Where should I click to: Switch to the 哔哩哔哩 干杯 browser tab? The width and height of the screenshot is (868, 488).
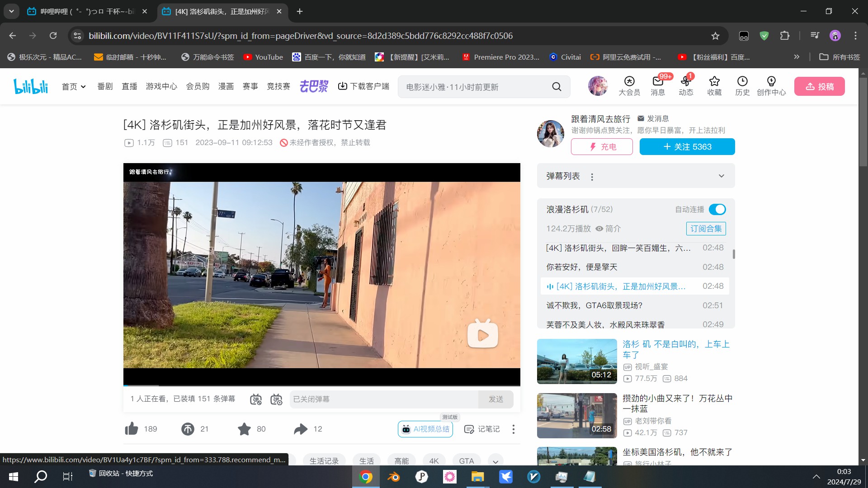click(x=87, y=11)
